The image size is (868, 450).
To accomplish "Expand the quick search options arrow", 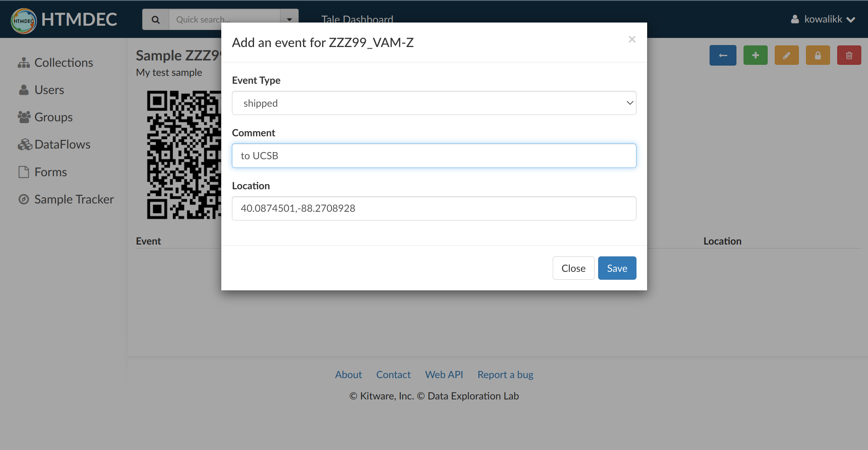I will coord(290,19).
